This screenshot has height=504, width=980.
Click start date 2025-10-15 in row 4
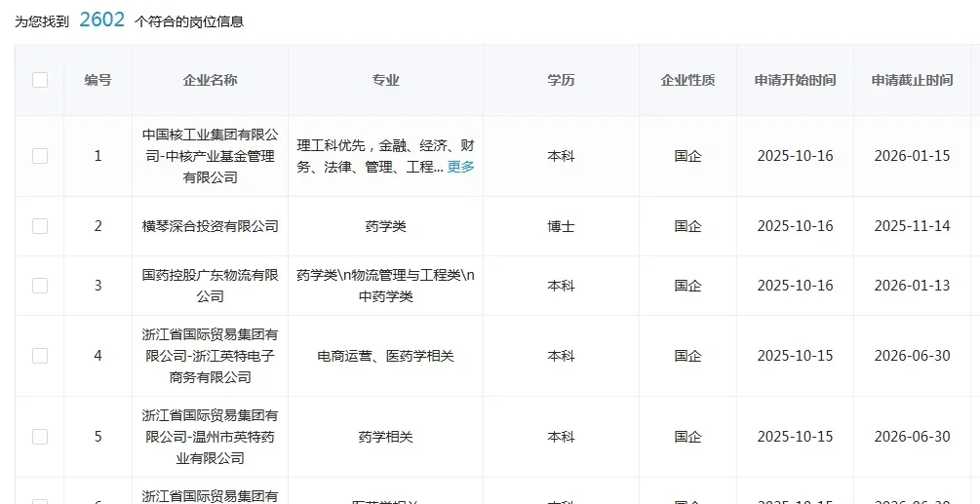[x=795, y=356]
